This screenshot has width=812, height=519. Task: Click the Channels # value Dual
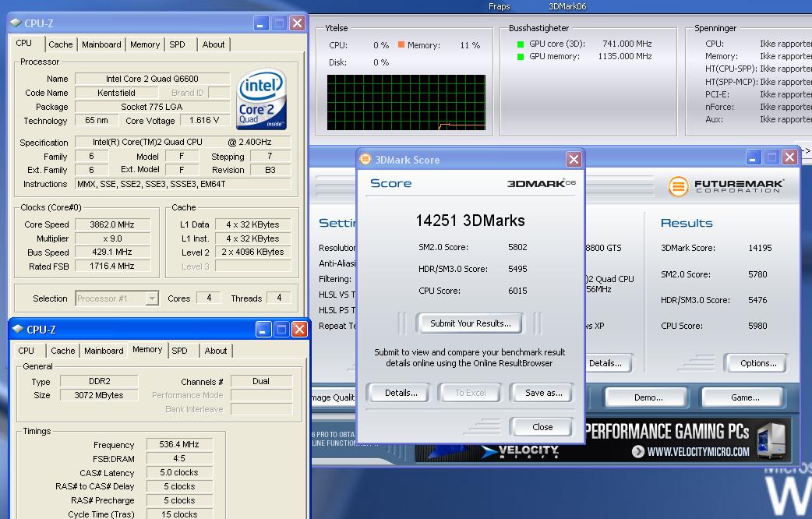click(261, 381)
